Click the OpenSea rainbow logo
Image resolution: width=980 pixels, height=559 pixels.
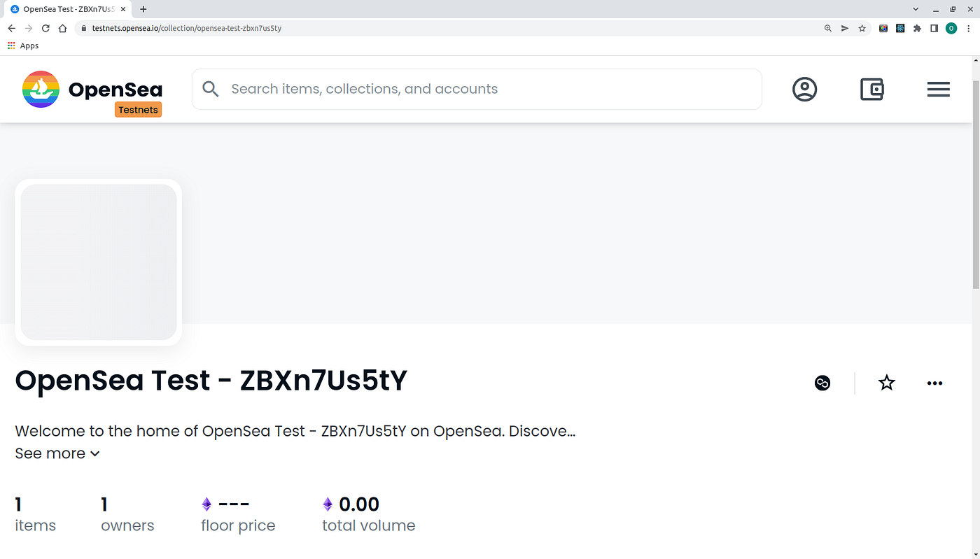click(x=41, y=89)
